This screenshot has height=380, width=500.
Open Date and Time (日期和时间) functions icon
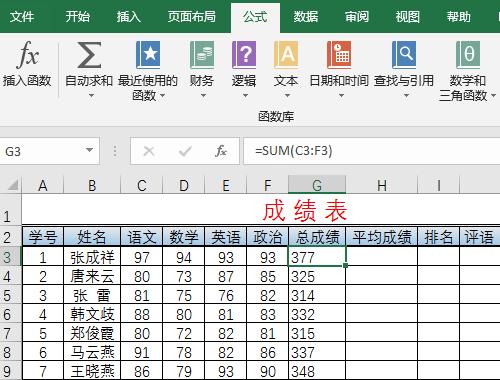pos(339,54)
